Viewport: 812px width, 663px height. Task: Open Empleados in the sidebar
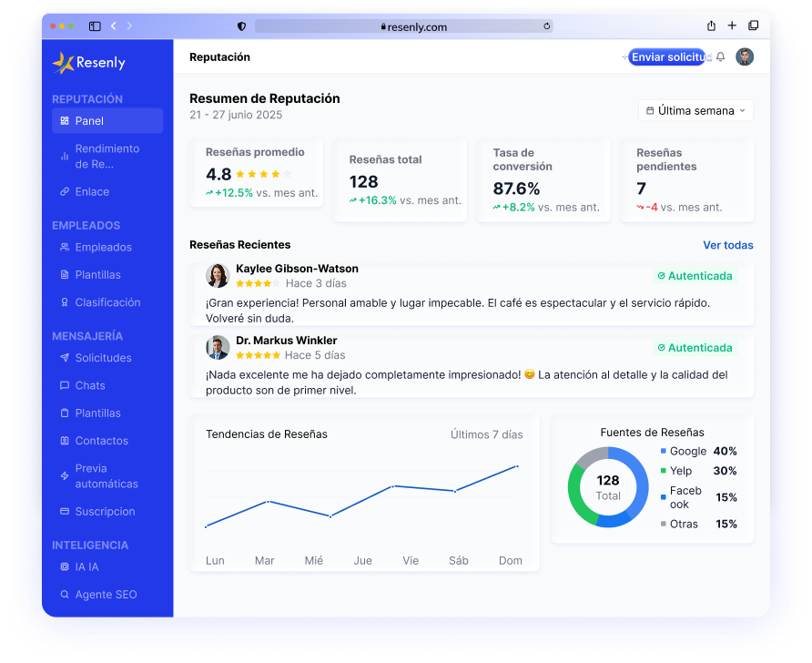click(107, 247)
